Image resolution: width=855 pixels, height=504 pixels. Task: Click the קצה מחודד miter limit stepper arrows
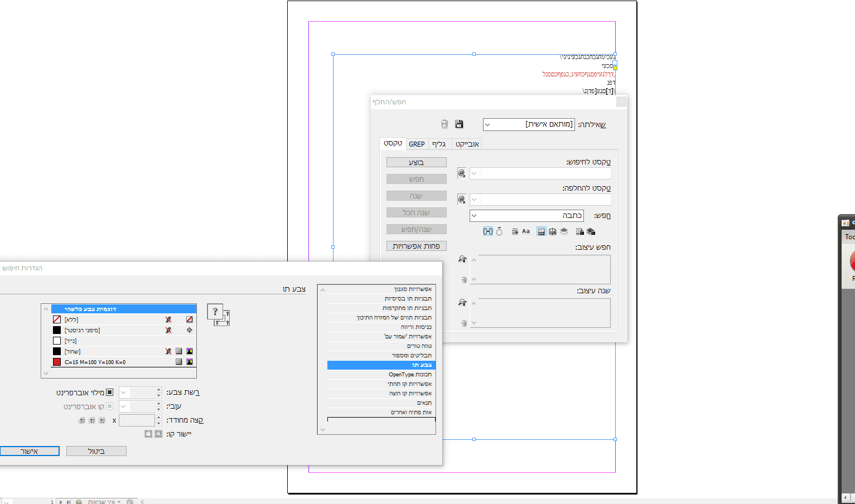159,420
